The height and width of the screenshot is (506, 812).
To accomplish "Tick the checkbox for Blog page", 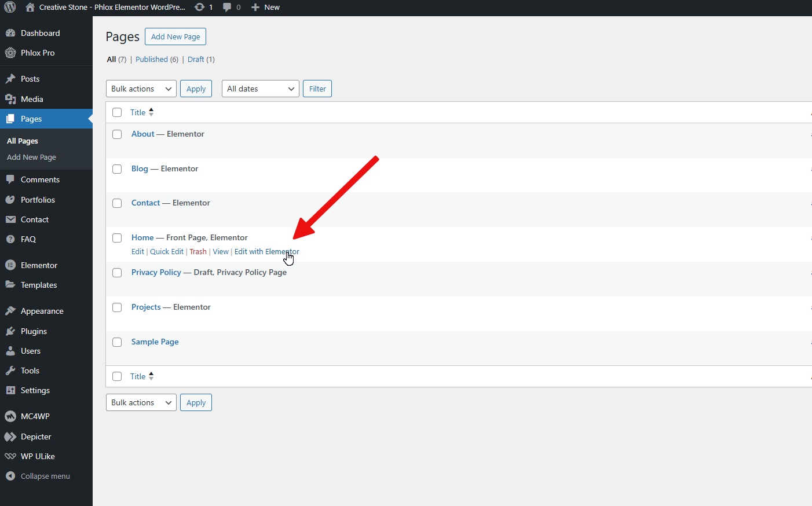I will click(x=117, y=168).
